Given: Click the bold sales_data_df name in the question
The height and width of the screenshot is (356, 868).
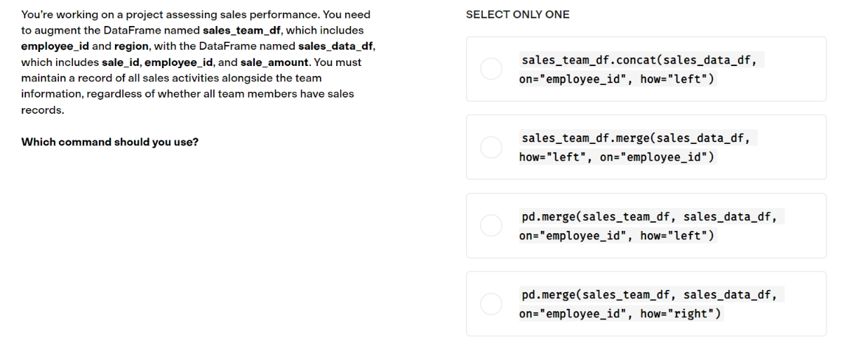Looking at the screenshot, I should (x=336, y=46).
